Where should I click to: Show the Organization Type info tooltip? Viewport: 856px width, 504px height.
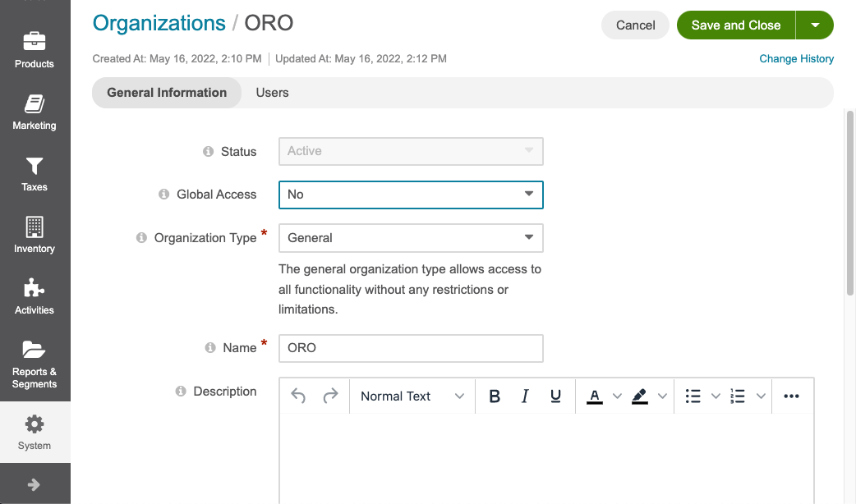pyautogui.click(x=141, y=238)
